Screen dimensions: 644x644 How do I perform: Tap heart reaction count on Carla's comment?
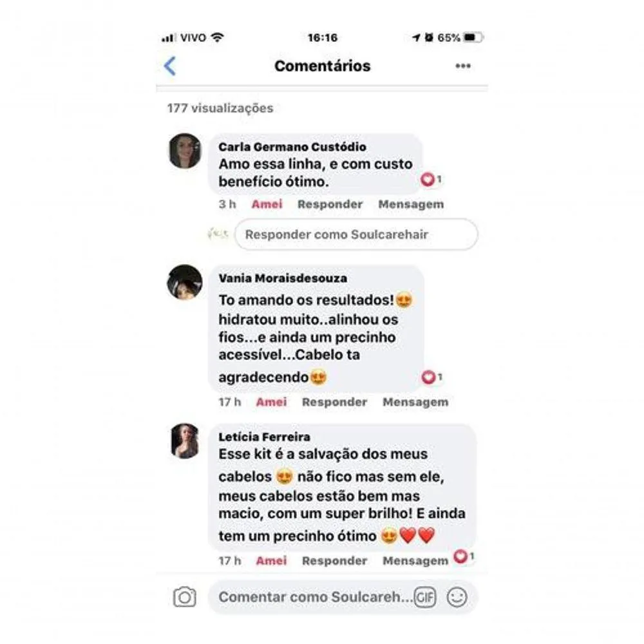point(431,180)
